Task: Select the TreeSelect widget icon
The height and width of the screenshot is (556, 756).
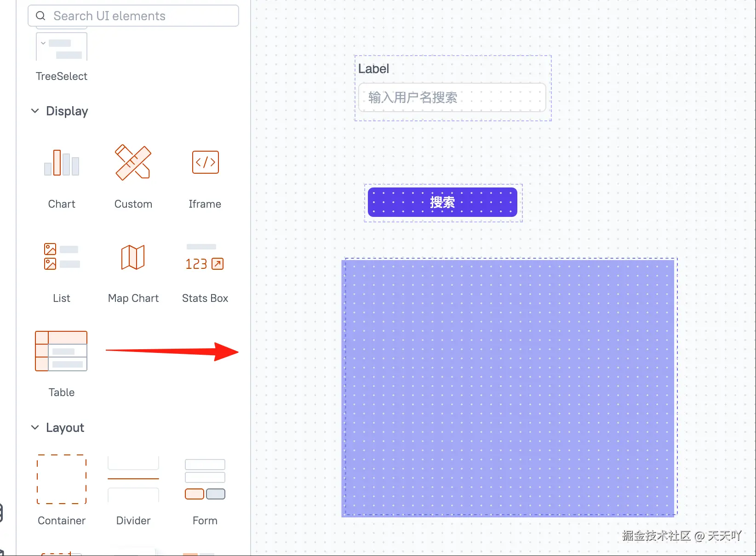Action: [x=62, y=46]
